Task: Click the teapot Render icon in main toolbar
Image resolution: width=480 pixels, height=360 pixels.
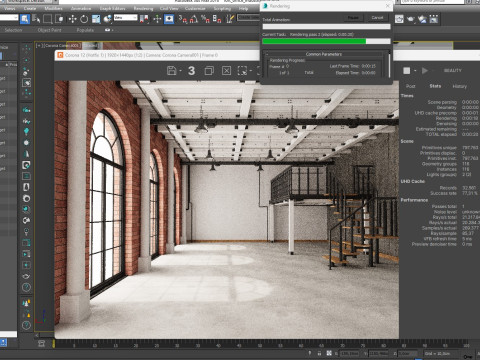Action: pos(411,19)
